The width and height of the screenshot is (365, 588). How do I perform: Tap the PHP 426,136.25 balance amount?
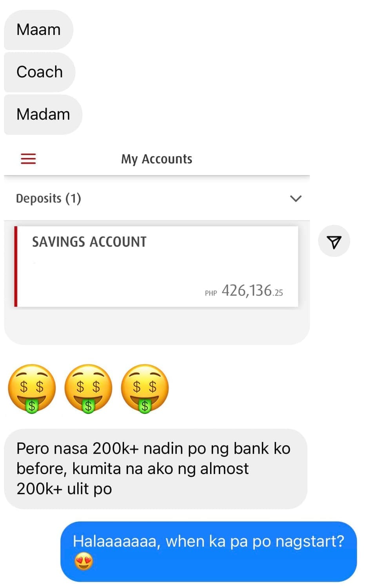(x=244, y=291)
